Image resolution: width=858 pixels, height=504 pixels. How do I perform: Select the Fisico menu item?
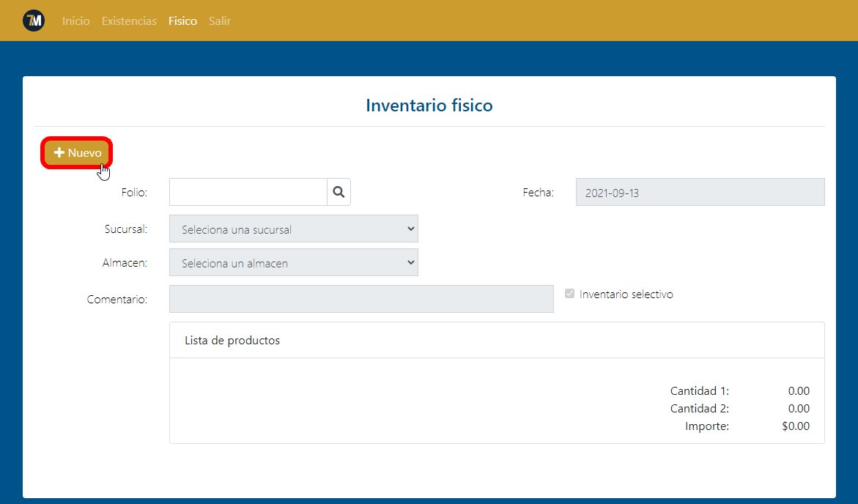click(x=182, y=21)
